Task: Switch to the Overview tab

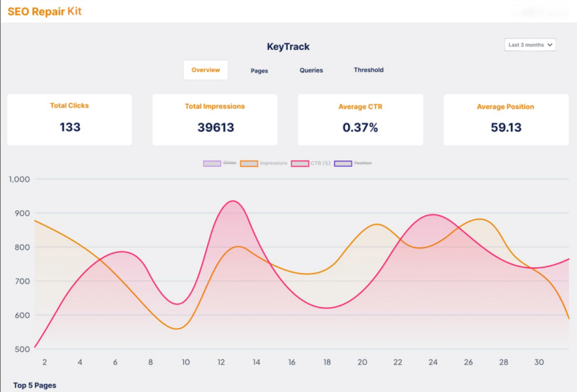Action: pyautogui.click(x=206, y=70)
